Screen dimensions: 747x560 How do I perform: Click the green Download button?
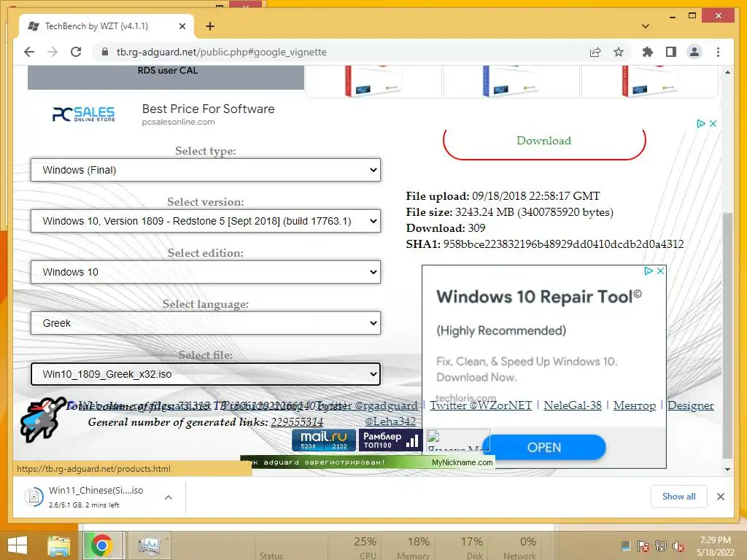tap(544, 141)
